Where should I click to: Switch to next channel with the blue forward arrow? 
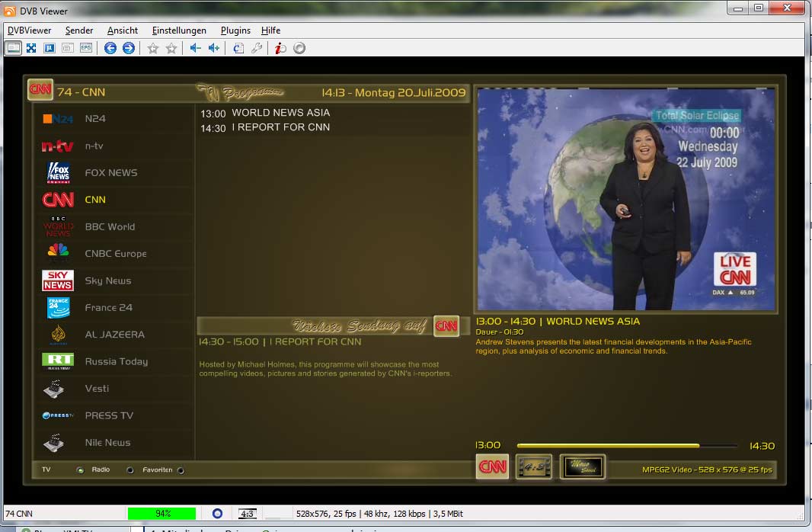tap(129, 48)
